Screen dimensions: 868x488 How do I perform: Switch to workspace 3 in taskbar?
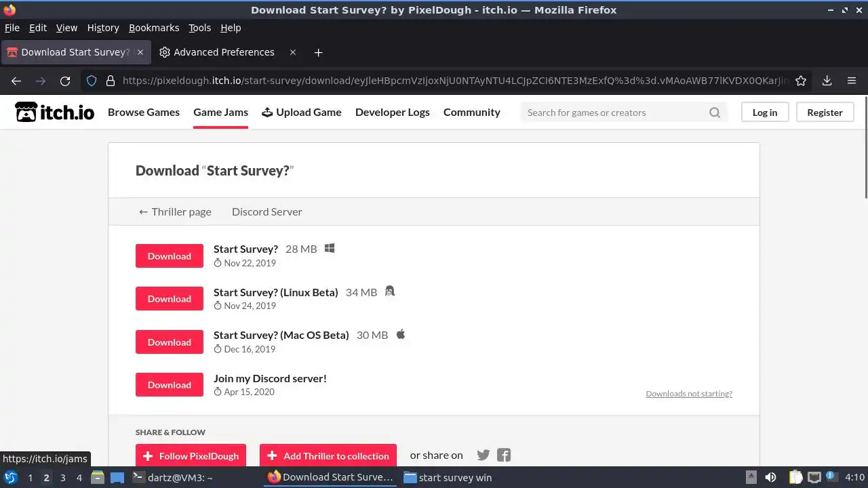tap(63, 478)
